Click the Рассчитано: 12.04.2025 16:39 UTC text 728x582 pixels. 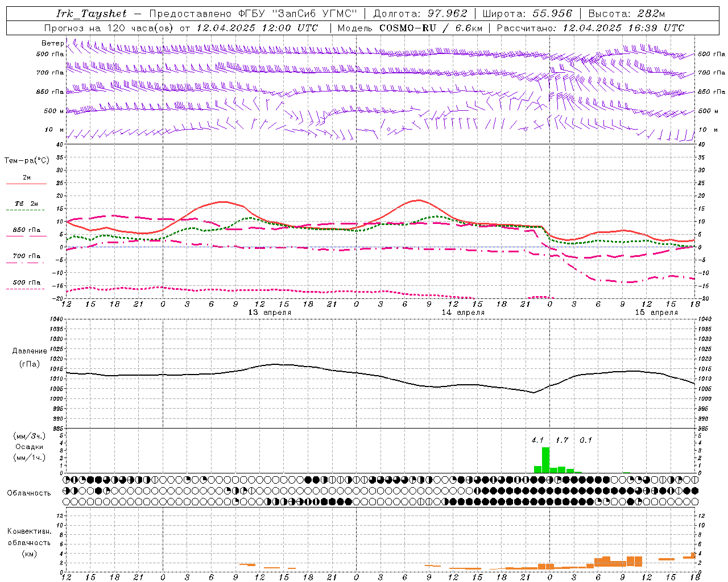[x=590, y=28]
